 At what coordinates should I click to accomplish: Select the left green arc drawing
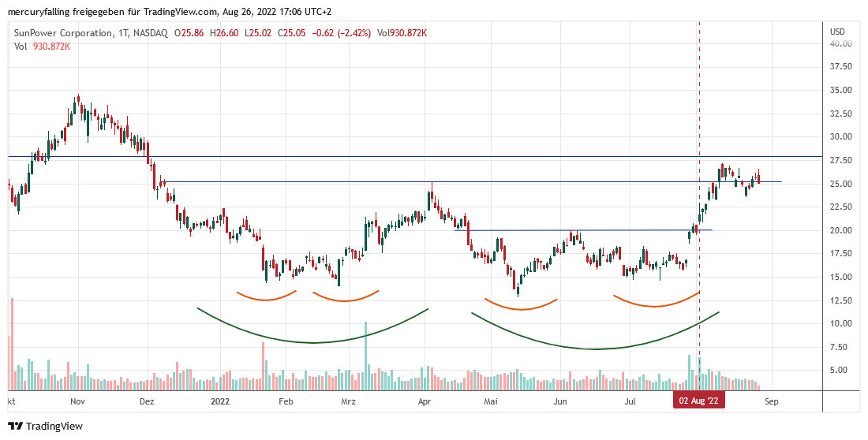(312, 342)
